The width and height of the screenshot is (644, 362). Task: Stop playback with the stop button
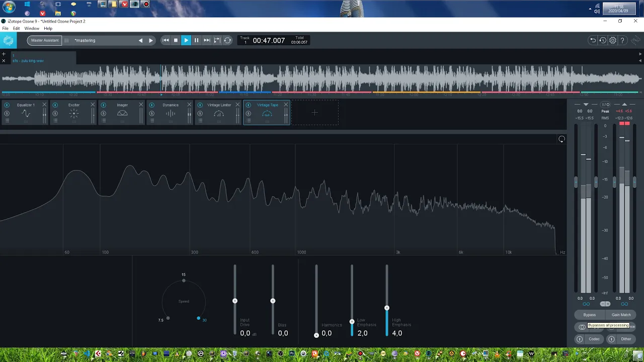point(176,40)
